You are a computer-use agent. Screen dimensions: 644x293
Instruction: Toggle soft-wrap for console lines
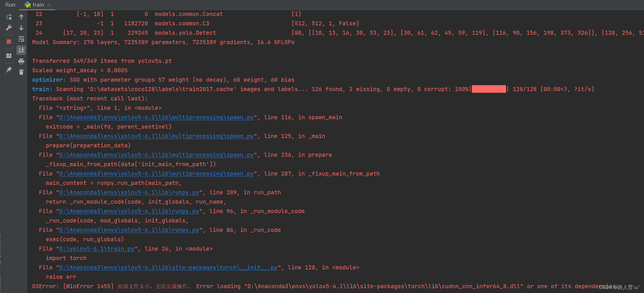coord(21,39)
